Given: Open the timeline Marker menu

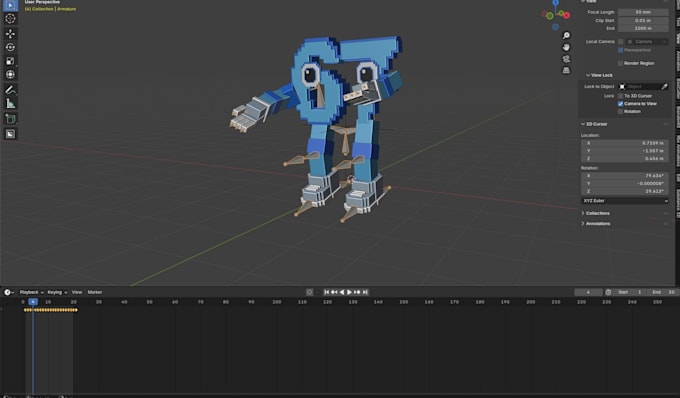Looking at the screenshot, I should [x=95, y=292].
